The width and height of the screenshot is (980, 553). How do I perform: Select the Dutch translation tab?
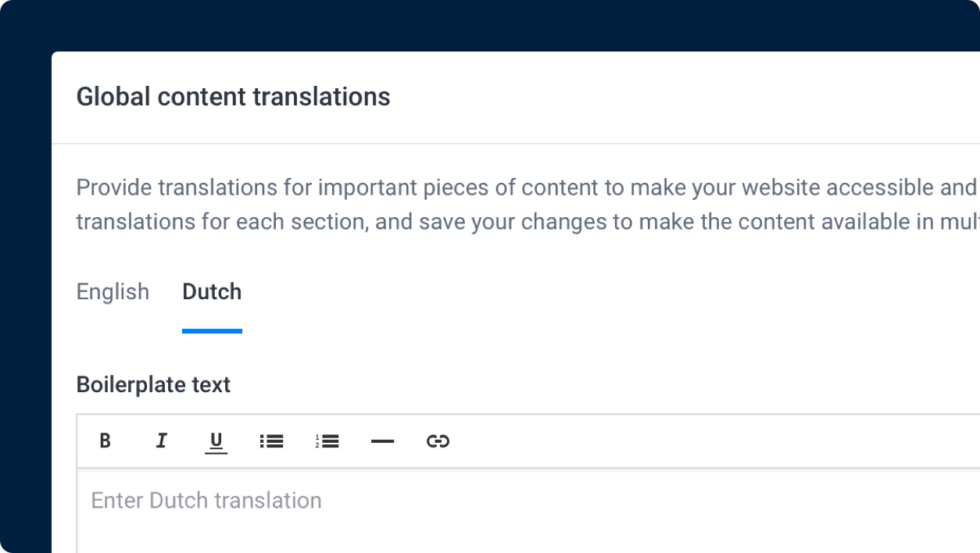pos(211,291)
